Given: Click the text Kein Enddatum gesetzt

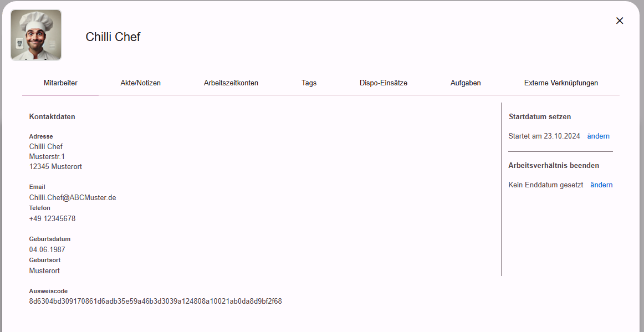Looking at the screenshot, I should (546, 185).
